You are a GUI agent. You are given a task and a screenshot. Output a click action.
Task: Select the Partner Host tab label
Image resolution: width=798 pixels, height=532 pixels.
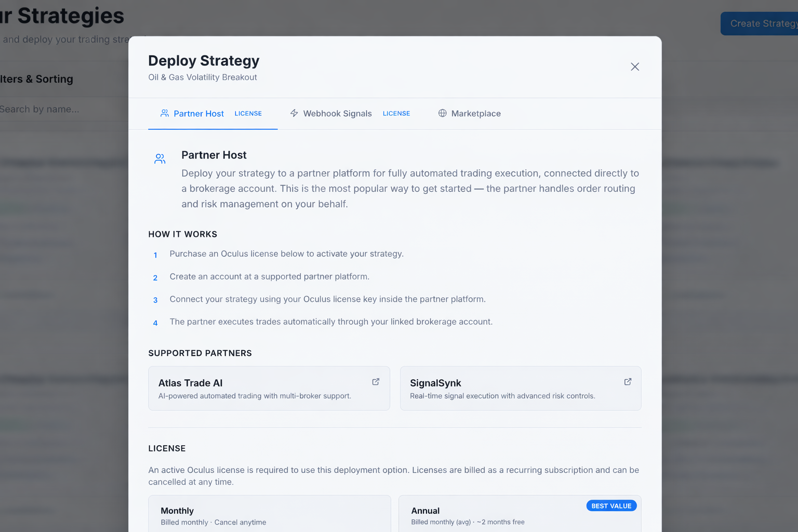click(x=198, y=114)
